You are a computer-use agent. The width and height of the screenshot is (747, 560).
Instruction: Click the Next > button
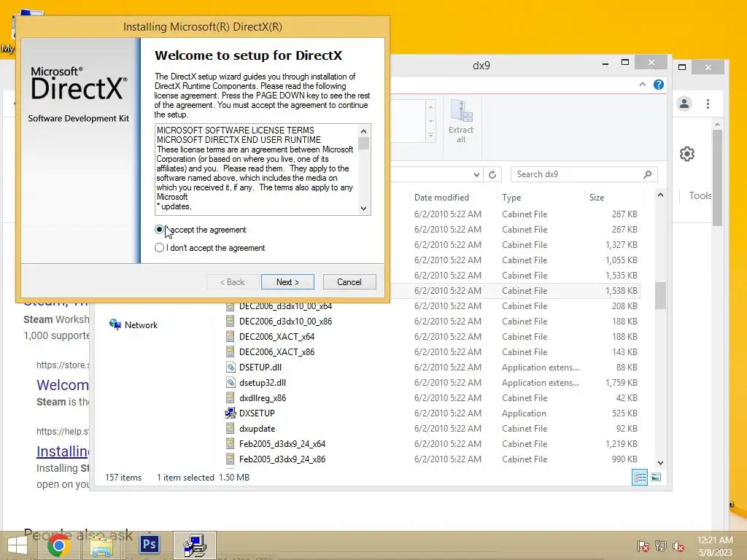(x=287, y=282)
